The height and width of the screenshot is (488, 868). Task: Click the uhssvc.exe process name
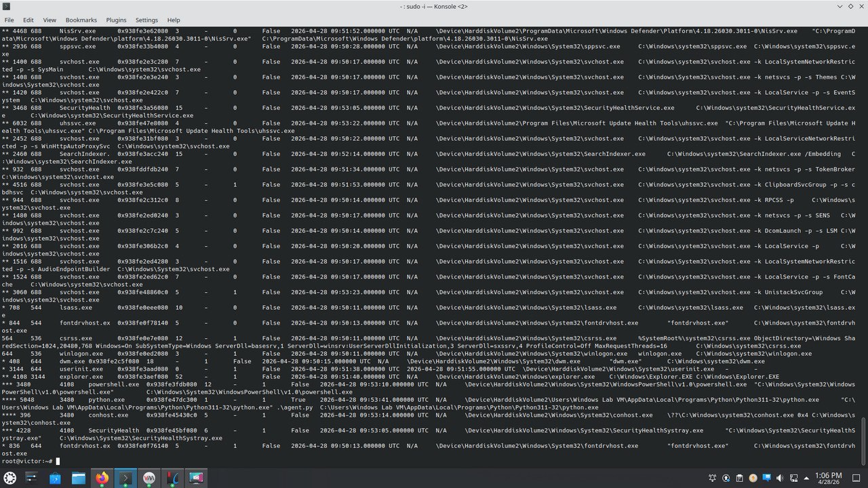pyautogui.click(x=78, y=123)
